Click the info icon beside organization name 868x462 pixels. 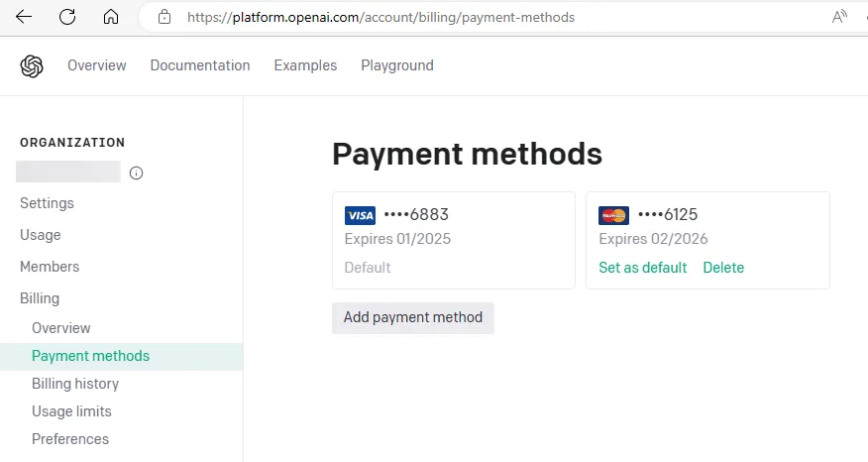pyautogui.click(x=137, y=173)
